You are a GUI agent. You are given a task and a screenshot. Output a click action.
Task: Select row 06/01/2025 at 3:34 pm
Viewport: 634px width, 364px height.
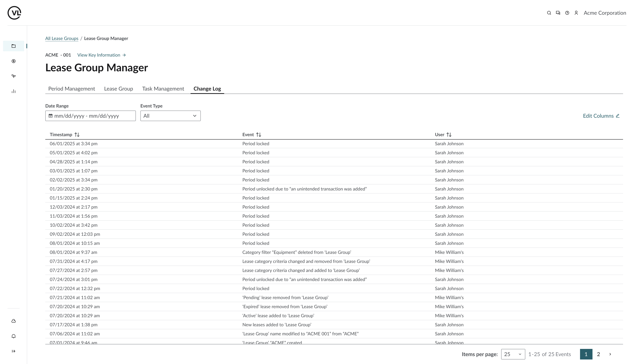tap(334, 144)
